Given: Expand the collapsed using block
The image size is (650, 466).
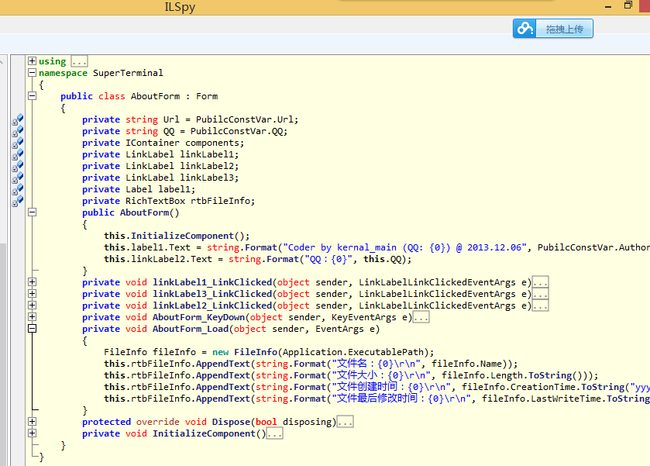Looking at the screenshot, I should click(32, 61).
